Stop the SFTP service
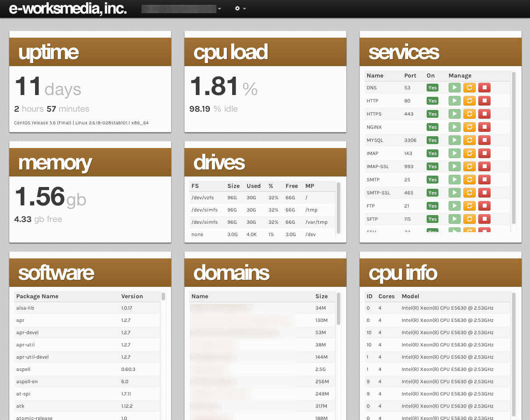Image resolution: width=530 pixels, height=420 pixels. 484,219
